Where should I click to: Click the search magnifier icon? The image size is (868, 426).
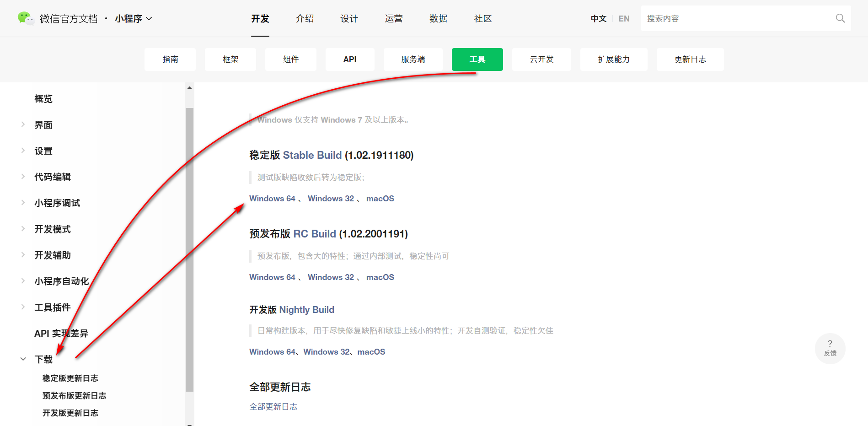pos(840,18)
